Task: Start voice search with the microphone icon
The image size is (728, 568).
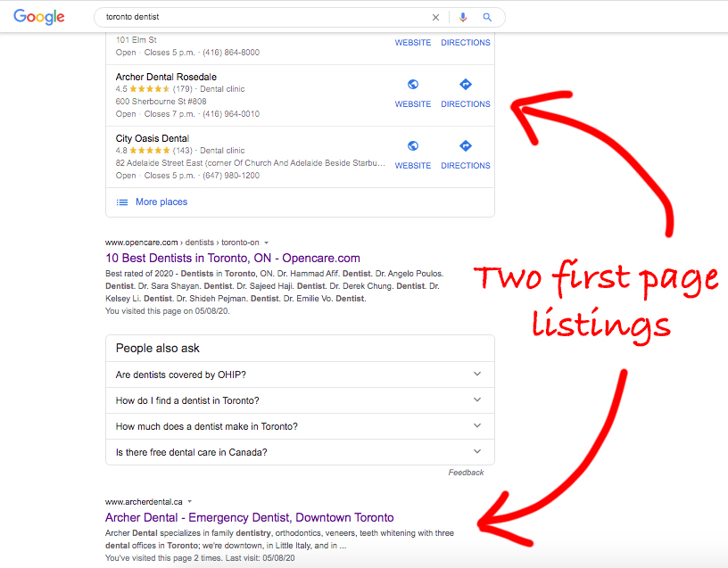Action: tap(463, 17)
